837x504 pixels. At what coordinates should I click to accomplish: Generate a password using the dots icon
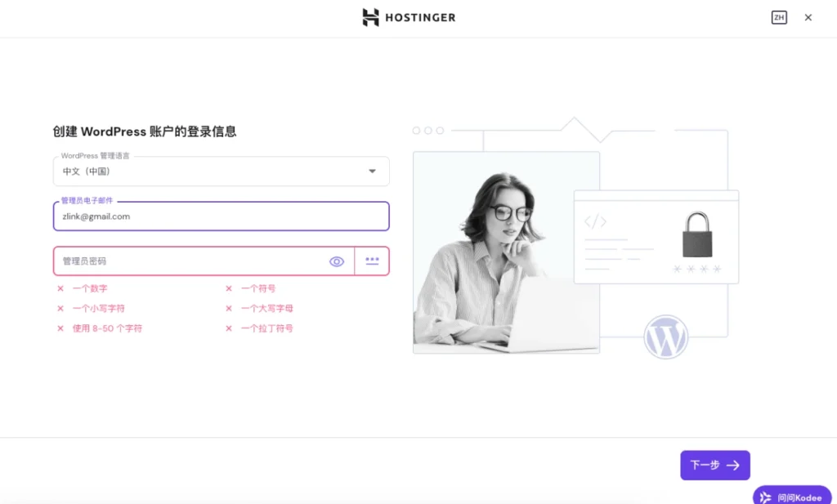coord(372,261)
